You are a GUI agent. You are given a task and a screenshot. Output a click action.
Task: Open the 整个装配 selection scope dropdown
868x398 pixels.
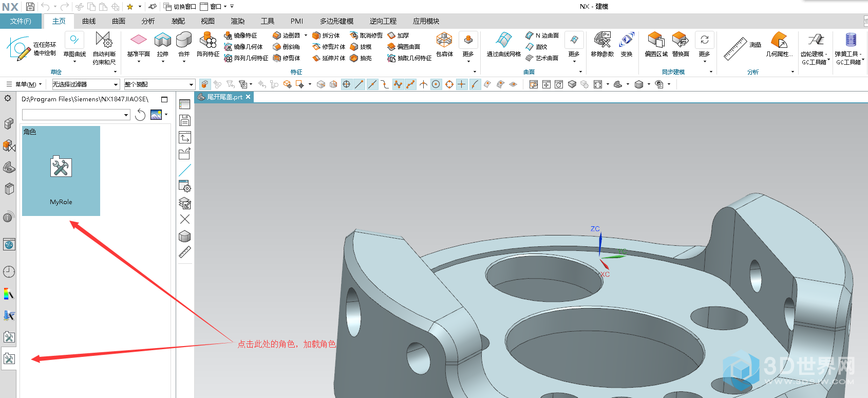(x=159, y=84)
